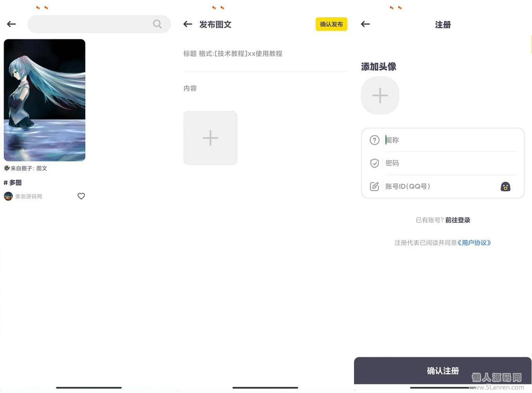Image resolution: width=532 pixels, height=393 pixels.
Task: Go back from the 注册 screen
Action: pos(365,24)
